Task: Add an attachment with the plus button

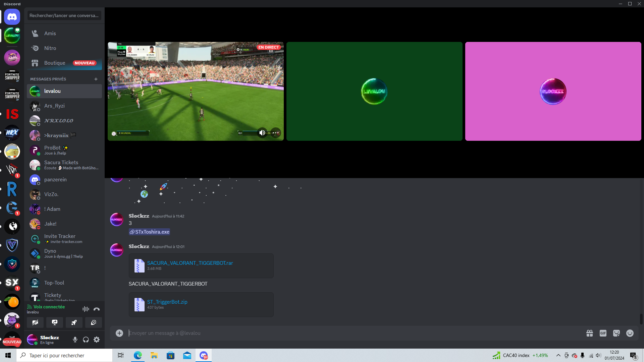Action: coord(119,333)
